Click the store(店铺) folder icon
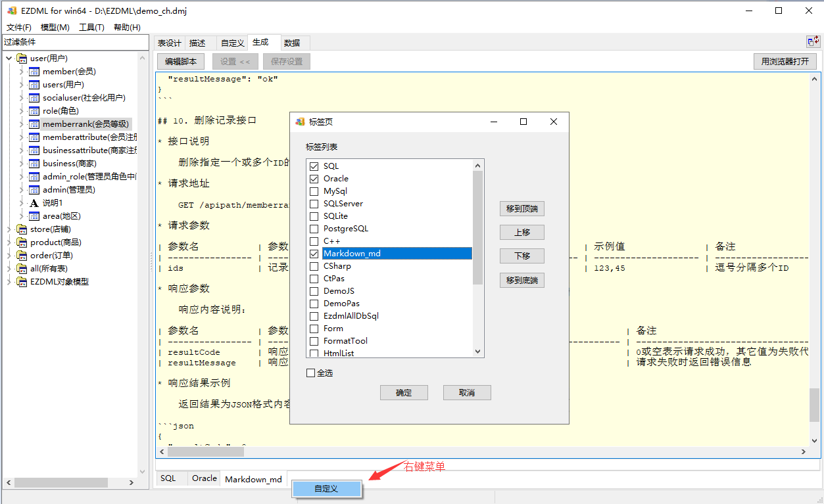 tap(22, 229)
